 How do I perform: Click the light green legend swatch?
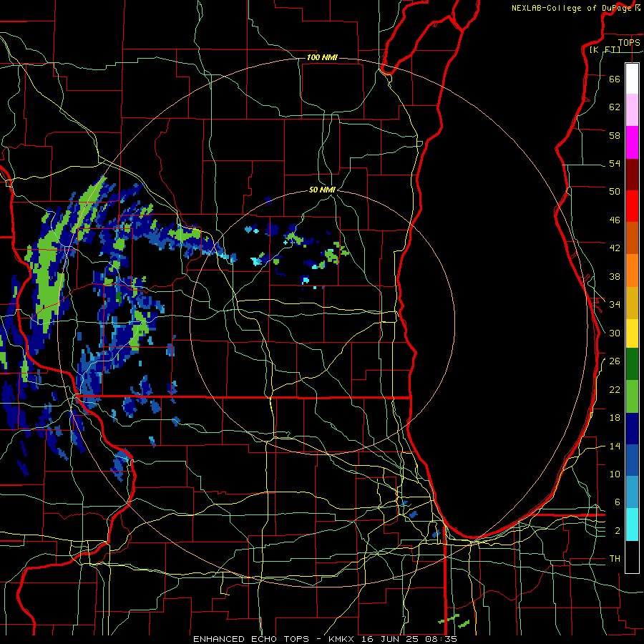(x=632, y=396)
